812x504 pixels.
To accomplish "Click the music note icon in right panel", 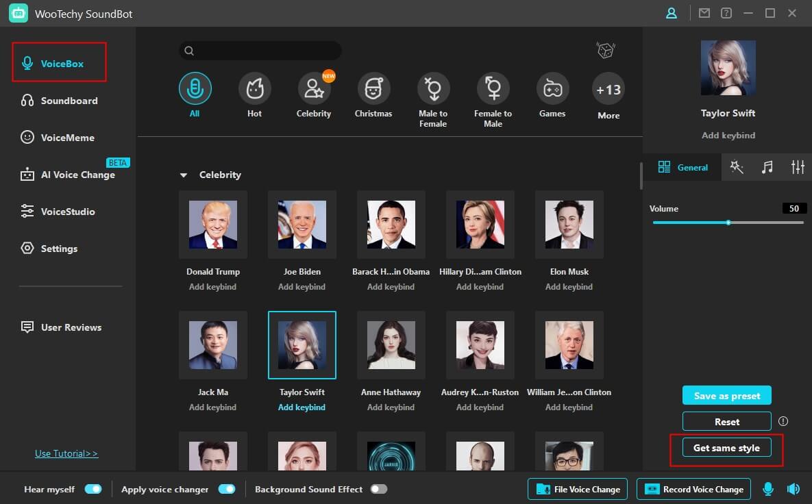I will coord(767,166).
